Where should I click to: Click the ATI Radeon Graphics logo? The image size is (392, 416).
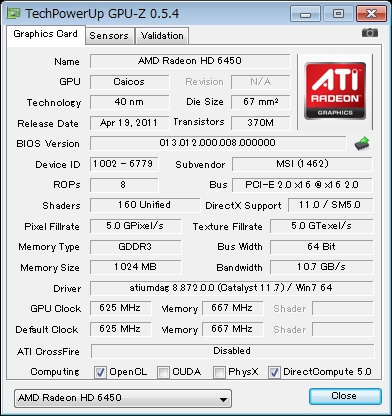tap(335, 91)
